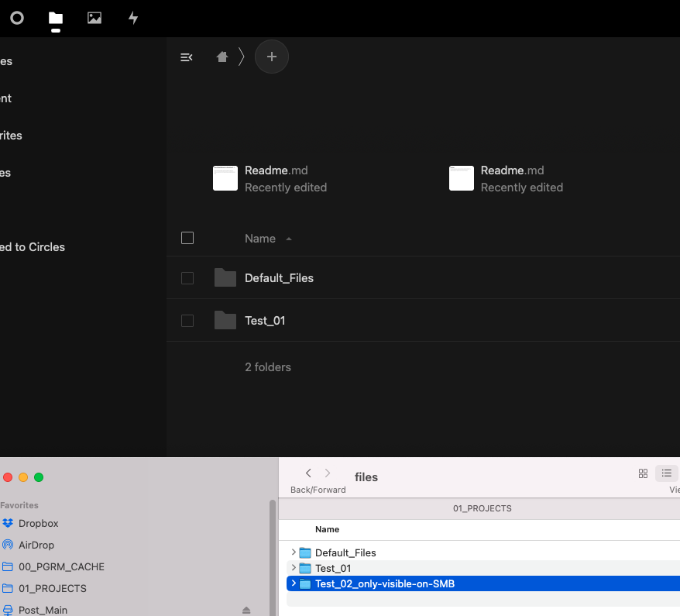
Task: Open the Test_01 folder in Nextcloud
Action: click(265, 320)
